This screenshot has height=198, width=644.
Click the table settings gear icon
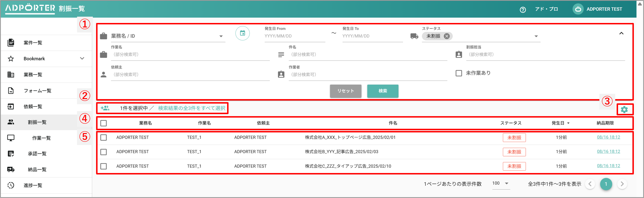click(624, 110)
